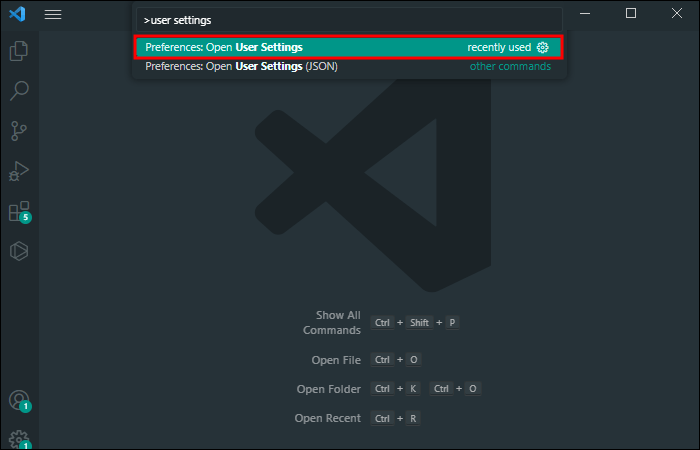This screenshot has height=450, width=700.
Task: Open Run and Debug view
Action: [x=19, y=171]
